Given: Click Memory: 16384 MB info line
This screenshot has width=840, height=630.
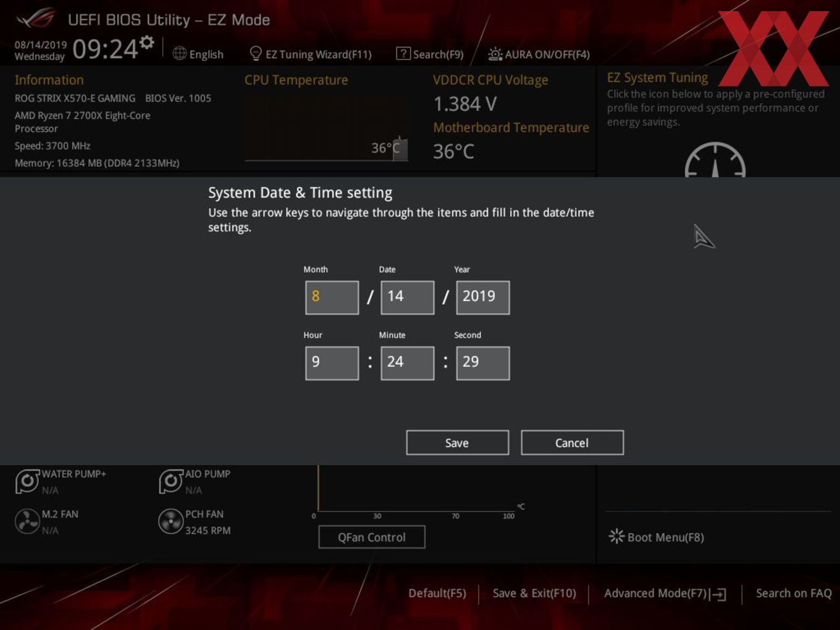Looking at the screenshot, I should pyautogui.click(x=97, y=163).
